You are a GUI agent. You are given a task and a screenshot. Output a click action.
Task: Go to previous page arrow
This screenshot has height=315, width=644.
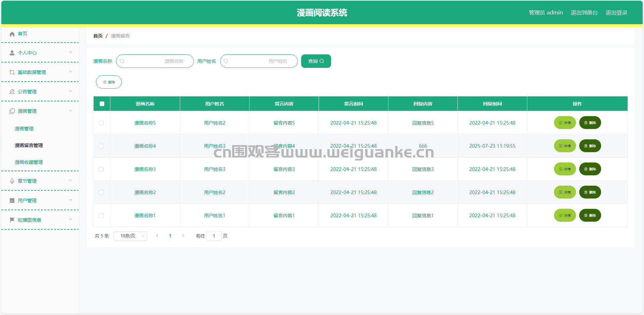(157, 236)
